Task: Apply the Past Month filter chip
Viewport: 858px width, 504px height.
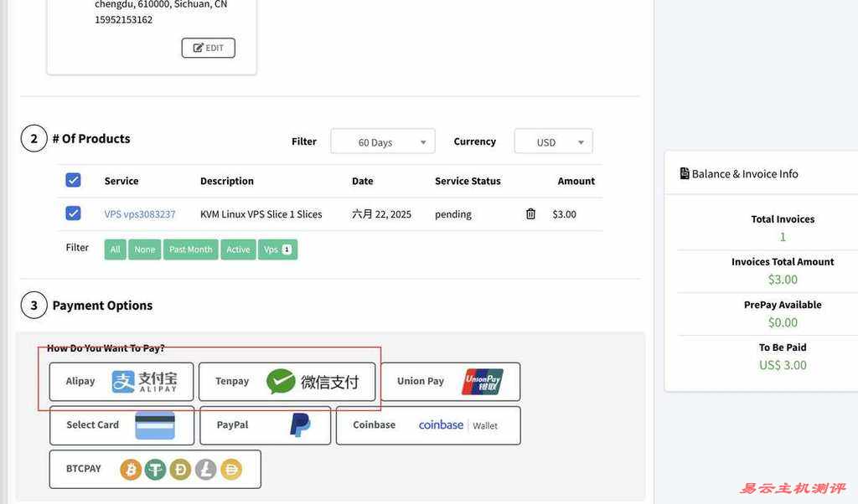Action: 190,249
